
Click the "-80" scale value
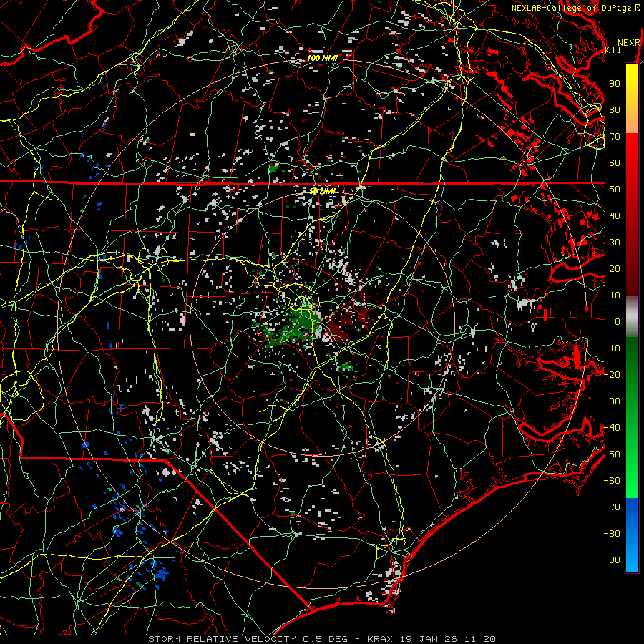612,534
